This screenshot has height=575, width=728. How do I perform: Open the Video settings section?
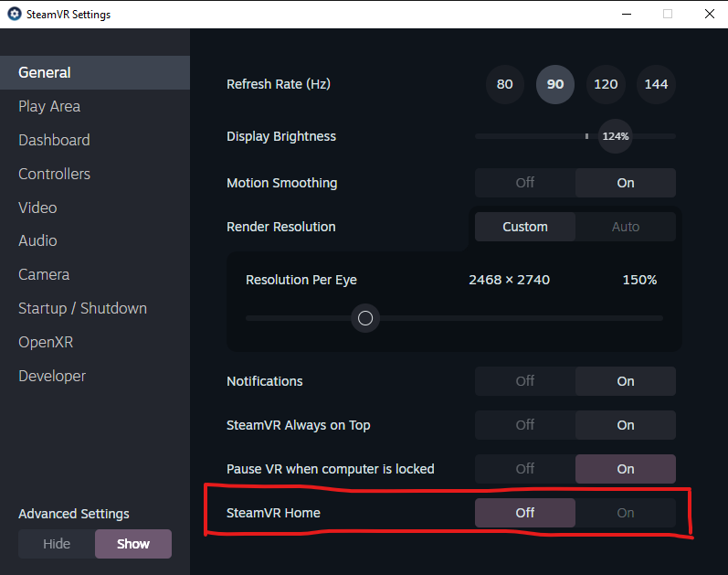tap(37, 208)
